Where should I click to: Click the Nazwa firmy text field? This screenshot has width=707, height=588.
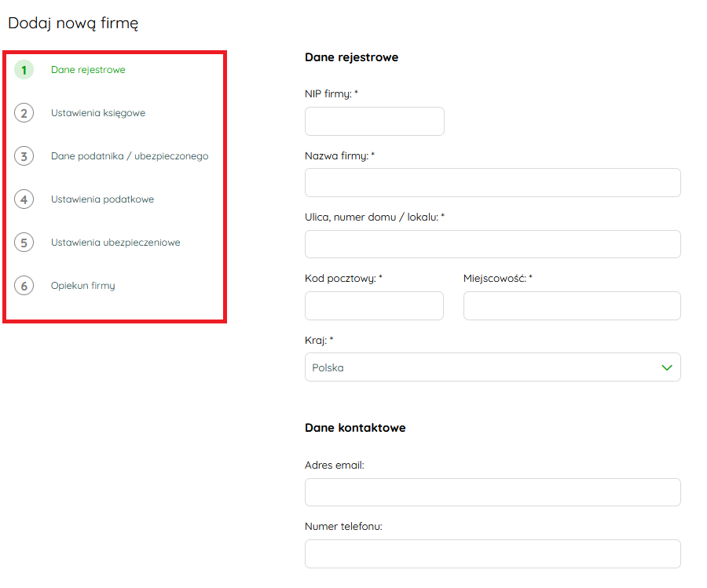(493, 182)
